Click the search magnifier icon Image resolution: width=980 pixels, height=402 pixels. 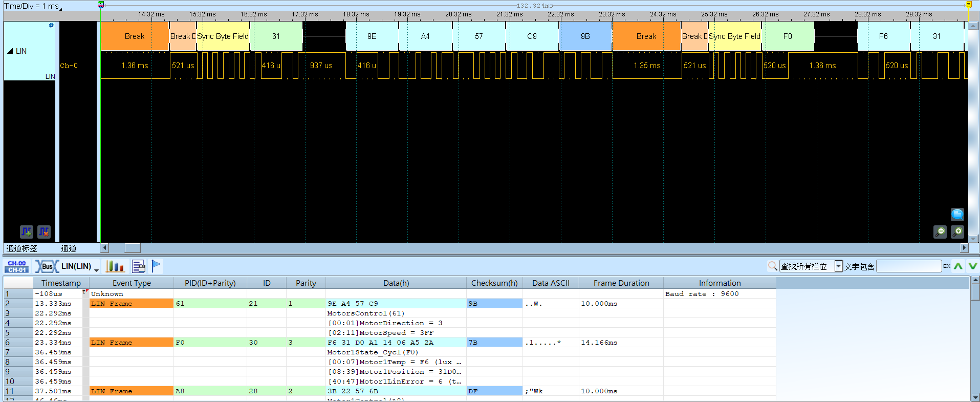click(773, 266)
